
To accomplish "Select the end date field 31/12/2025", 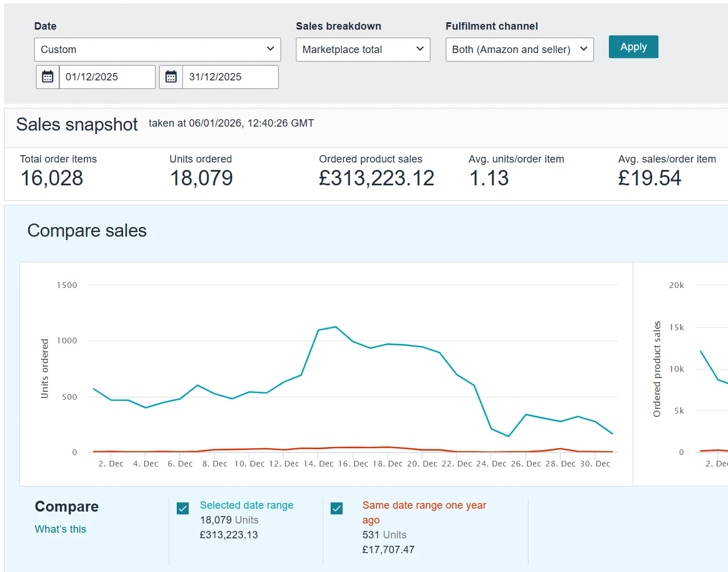I will coord(230,77).
